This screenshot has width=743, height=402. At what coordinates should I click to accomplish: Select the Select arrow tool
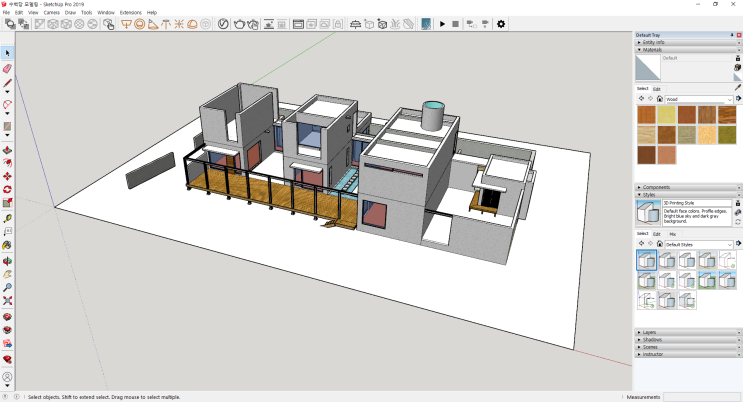pyautogui.click(x=7, y=53)
